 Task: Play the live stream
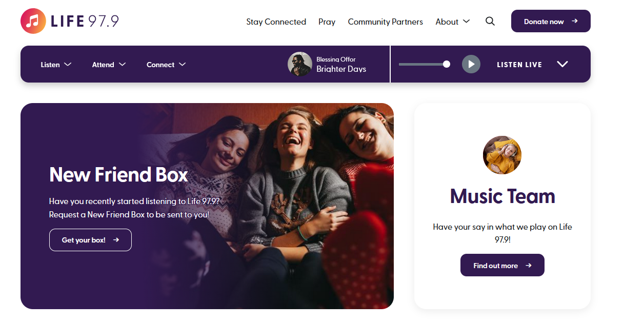tap(471, 64)
